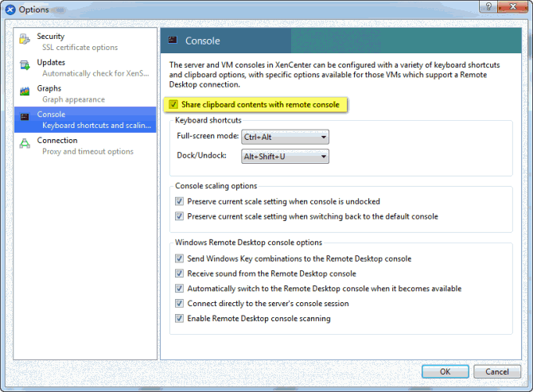Click 'Automatically check for XenS...' subtitle
The width and height of the screenshot is (533, 392).
click(x=95, y=73)
